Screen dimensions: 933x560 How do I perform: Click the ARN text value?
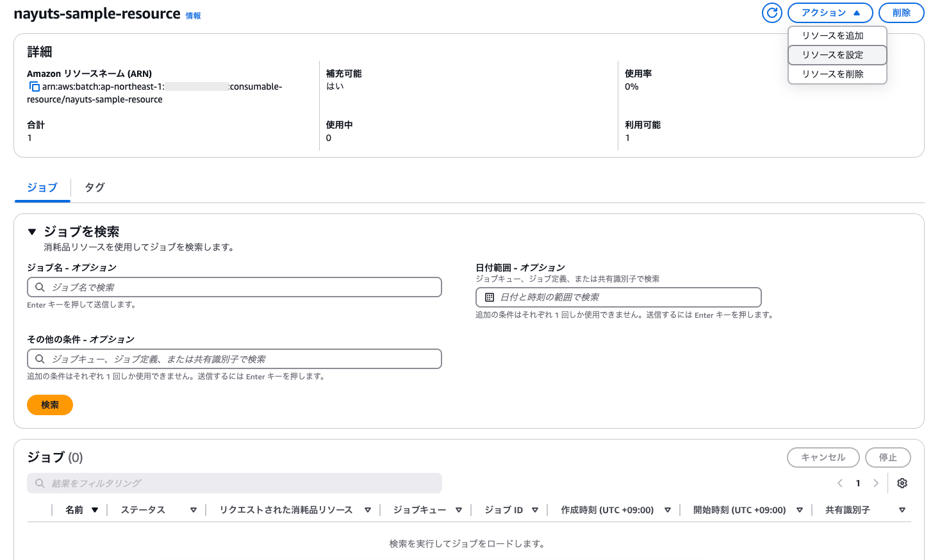tap(154, 93)
